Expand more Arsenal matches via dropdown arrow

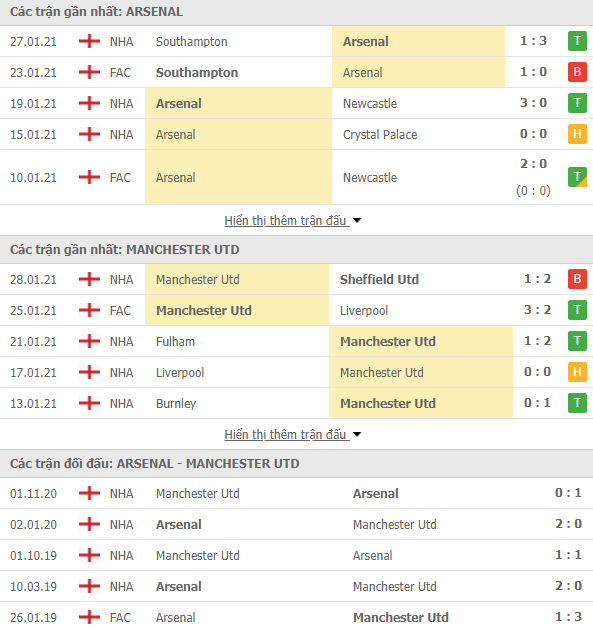pos(357,221)
